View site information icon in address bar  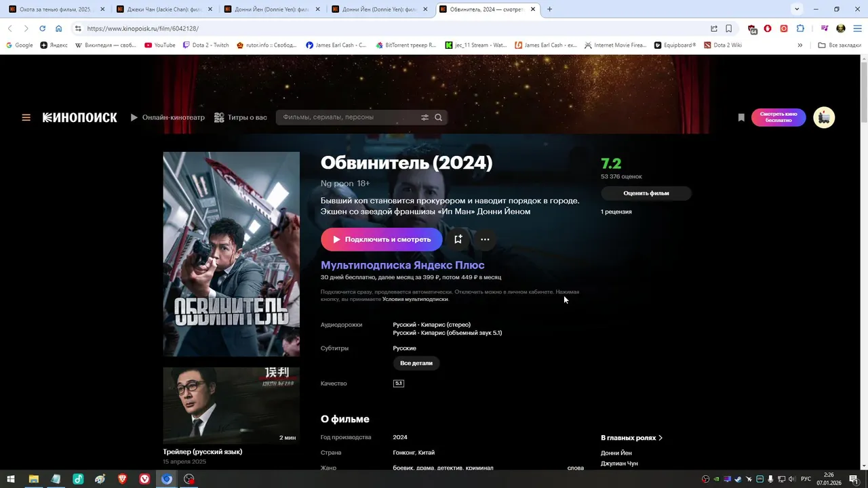click(x=78, y=28)
